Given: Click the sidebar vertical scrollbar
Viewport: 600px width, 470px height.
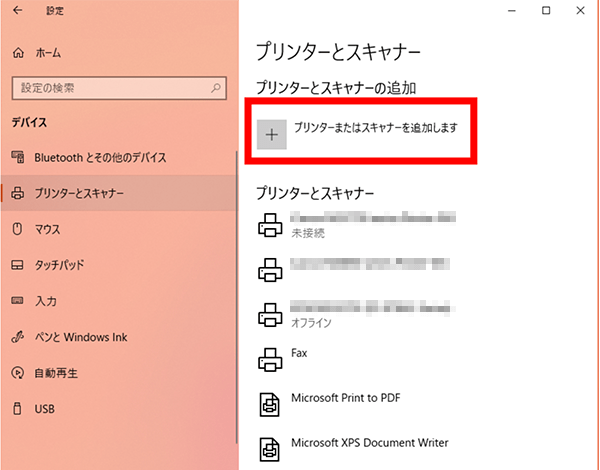Looking at the screenshot, I should pyautogui.click(x=236, y=297).
